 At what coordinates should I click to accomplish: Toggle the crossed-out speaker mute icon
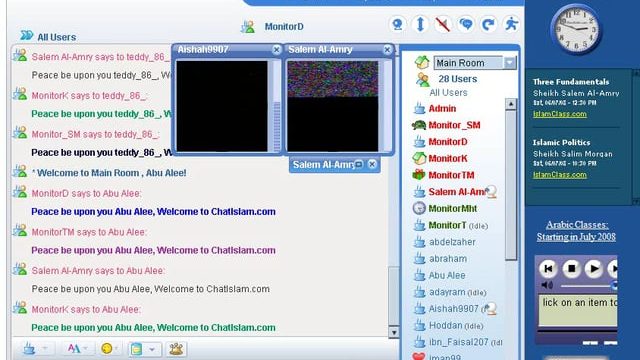pos(443,24)
